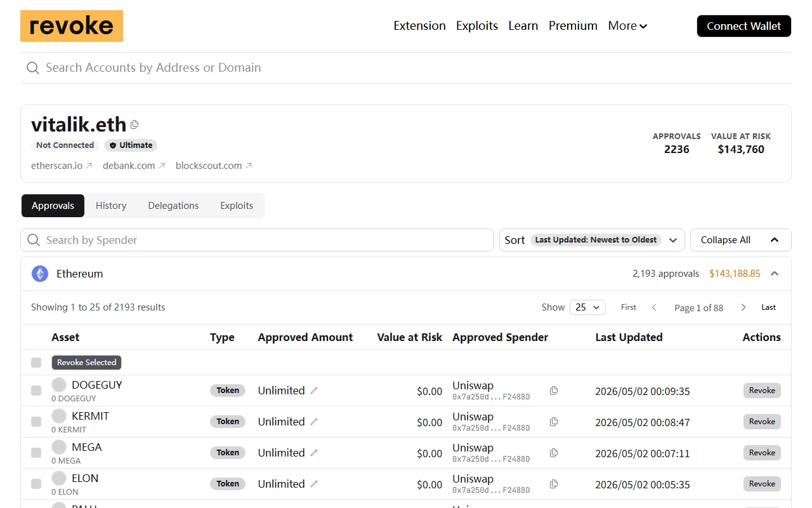Edit DOGEGUY approved amount pencil icon
This screenshot has width=812, height=508.
click(x=314, y=391)
